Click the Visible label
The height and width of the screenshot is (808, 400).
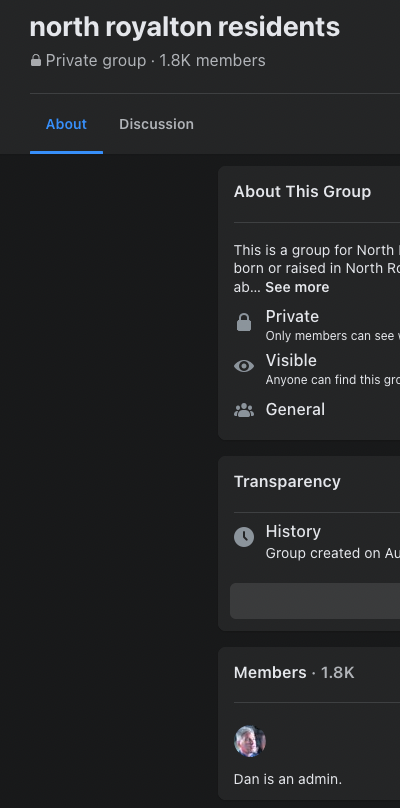(291, 360)
